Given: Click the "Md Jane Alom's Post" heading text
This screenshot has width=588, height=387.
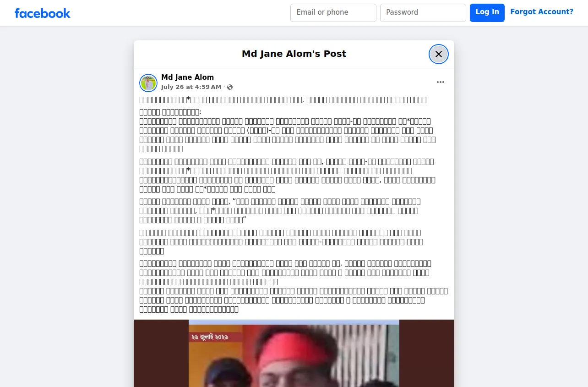Looking at the screenshot, I should pyautogui.click(x=294, y=54).
